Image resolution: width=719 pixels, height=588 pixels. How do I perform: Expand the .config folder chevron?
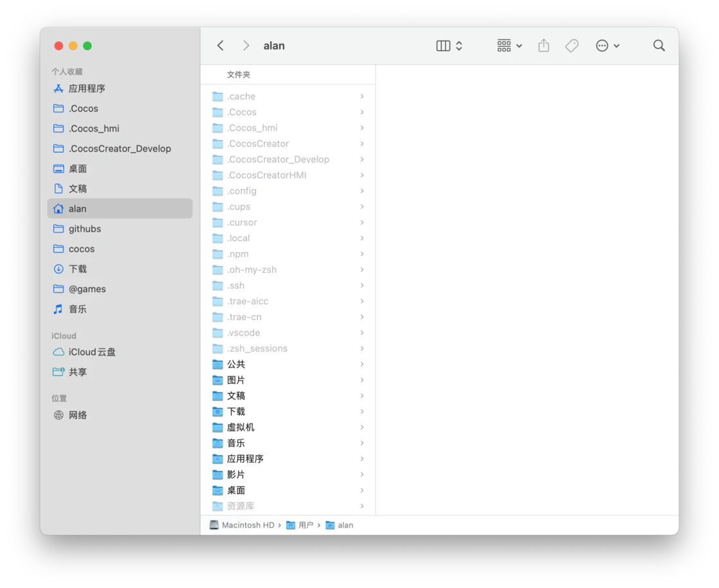(362, 191)
